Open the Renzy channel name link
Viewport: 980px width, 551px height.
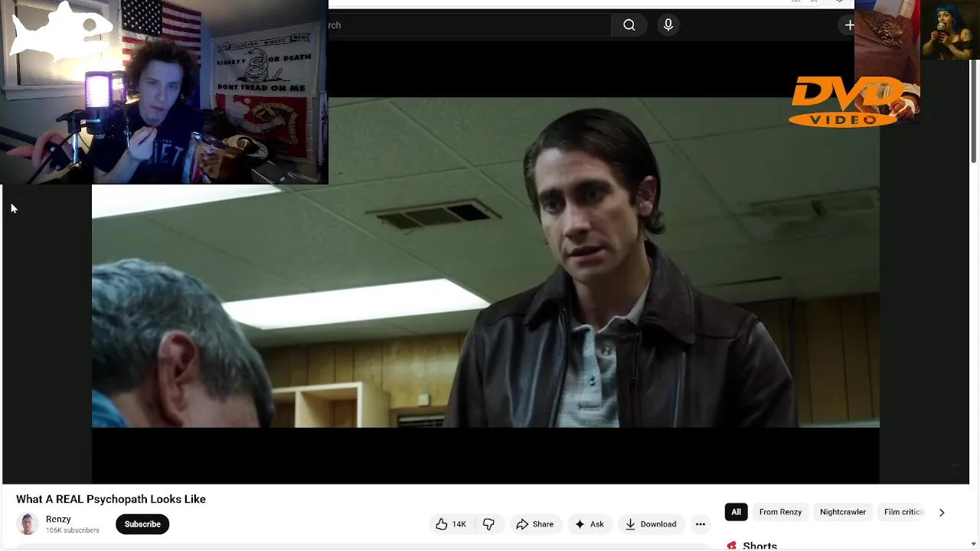[58, 519]
